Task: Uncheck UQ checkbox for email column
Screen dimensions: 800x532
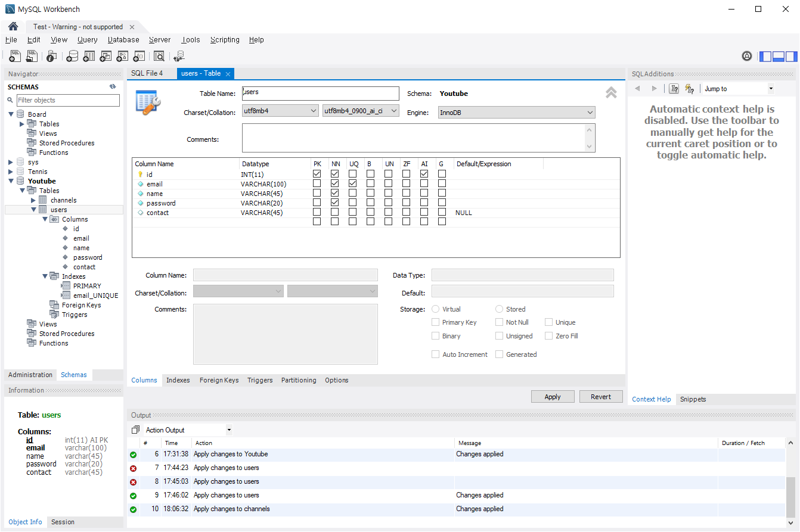Action: point(352,183)
